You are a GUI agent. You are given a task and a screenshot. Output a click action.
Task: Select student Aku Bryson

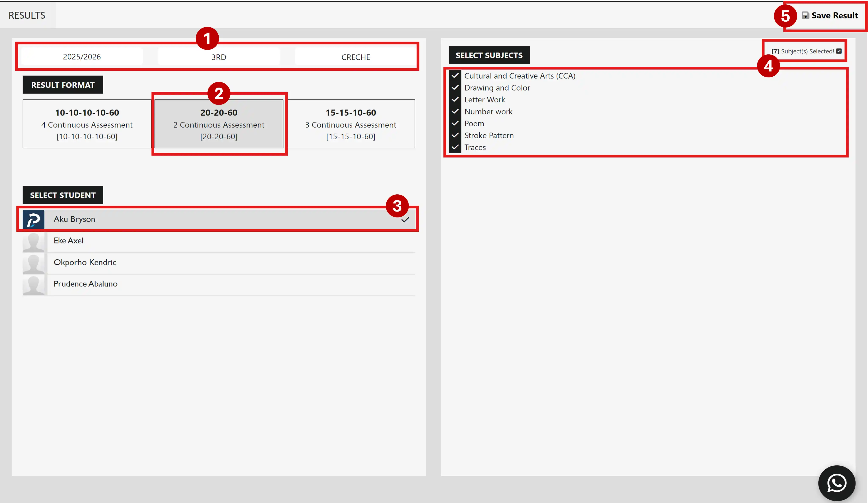point(219,219)
